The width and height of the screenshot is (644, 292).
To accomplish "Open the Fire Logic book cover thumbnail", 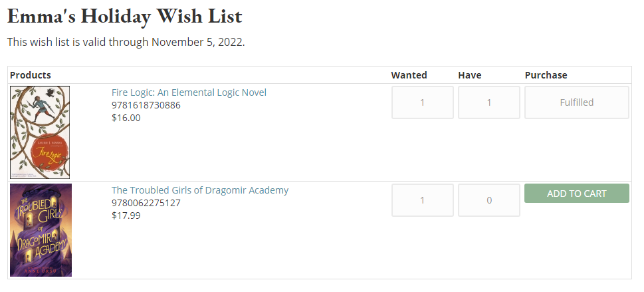I will tap(40, 132).
